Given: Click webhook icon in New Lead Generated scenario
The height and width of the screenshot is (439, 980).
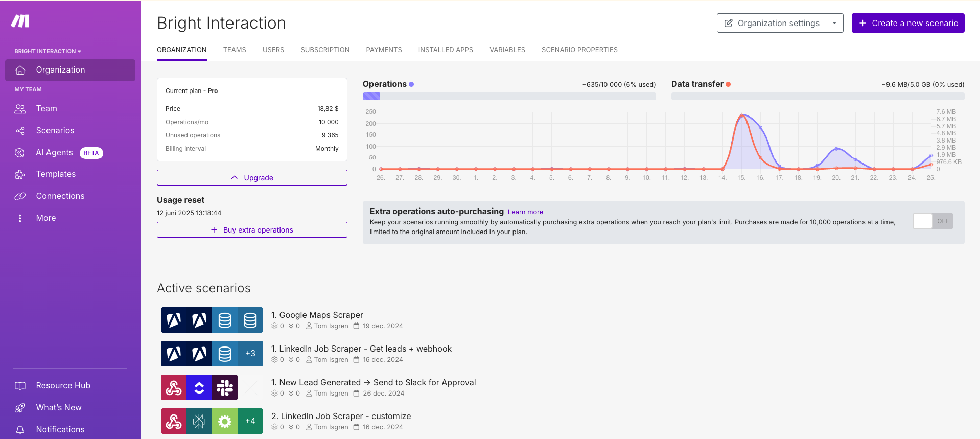Looking at the screenshot, I should point(174,387).
